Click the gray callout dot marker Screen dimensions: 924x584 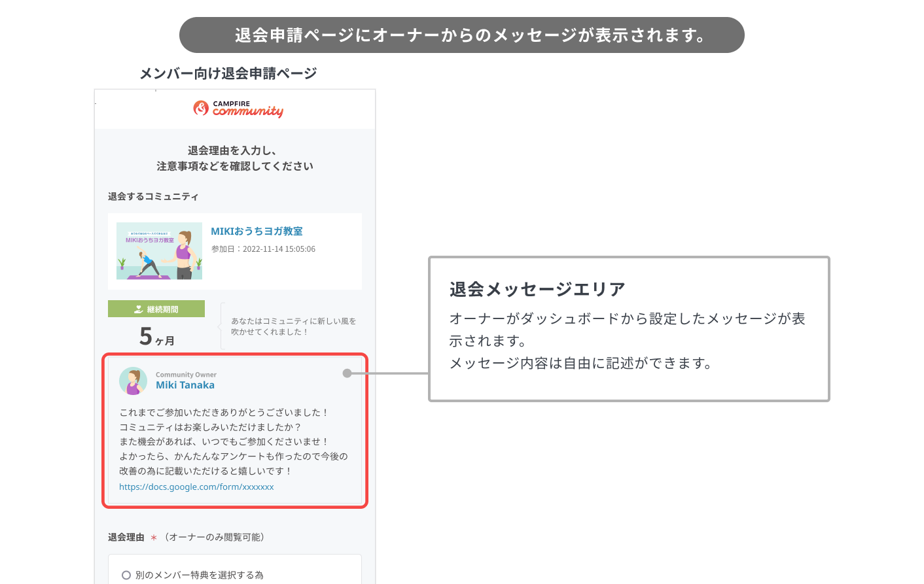(x=347, y=373)
